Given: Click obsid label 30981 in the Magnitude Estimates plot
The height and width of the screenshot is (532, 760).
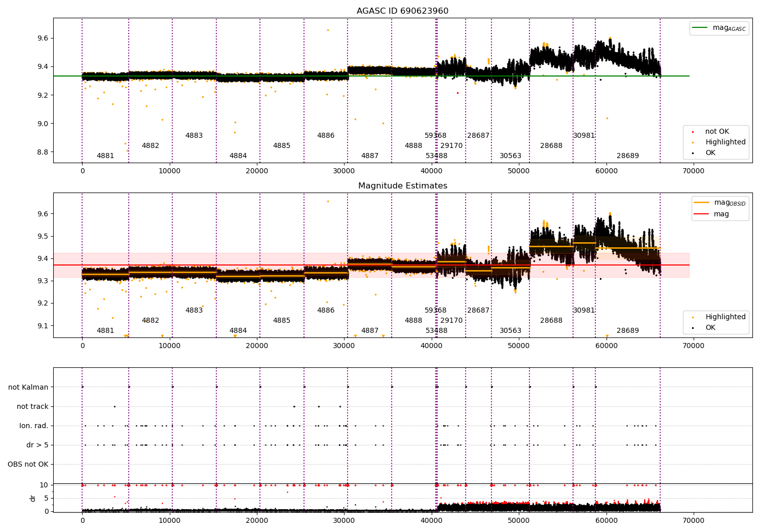Looking at the screenshot, I should click(x=584, y=311).
